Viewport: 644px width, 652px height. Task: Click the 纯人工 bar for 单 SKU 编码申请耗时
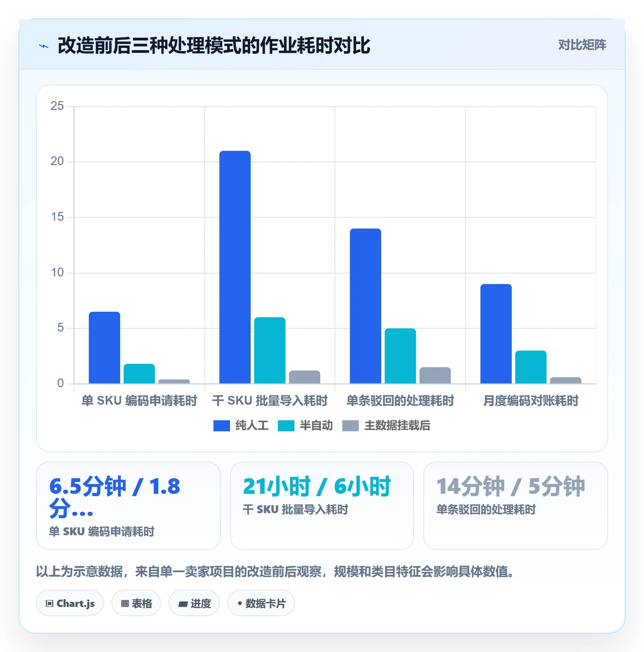[104, 348]
